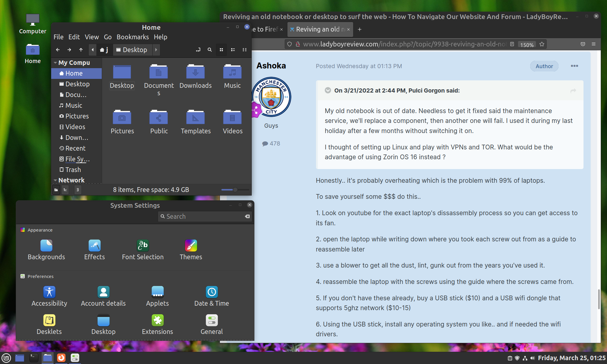This screenshot has width=607, height=364.
Task: Switch file manager to compact view
Action: click(x=245, y=50)
